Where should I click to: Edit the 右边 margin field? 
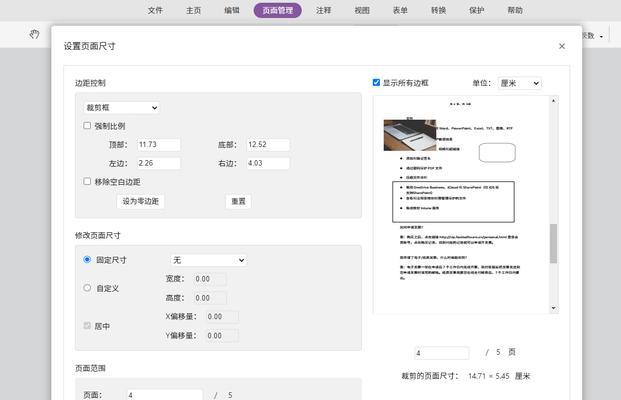click(x=268, y=163)
